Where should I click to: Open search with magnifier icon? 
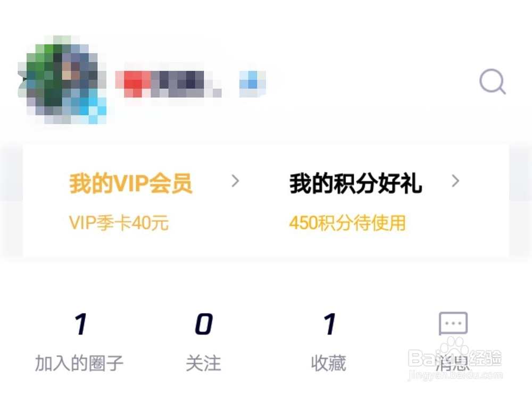coord(492,82)
